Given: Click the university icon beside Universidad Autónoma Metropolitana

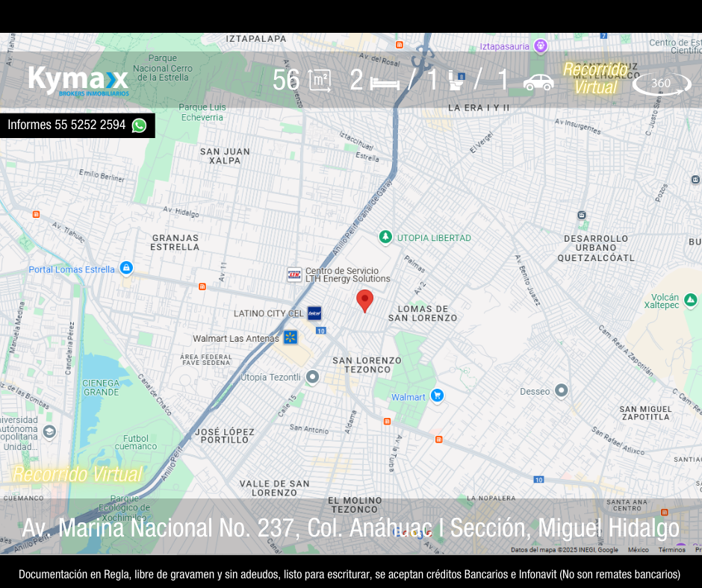Looking at the screenshot, I should click(x=49, y=431).
